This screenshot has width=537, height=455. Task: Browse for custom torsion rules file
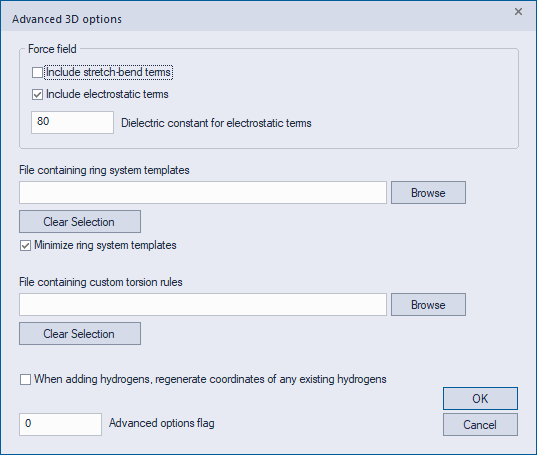[428, 304]
